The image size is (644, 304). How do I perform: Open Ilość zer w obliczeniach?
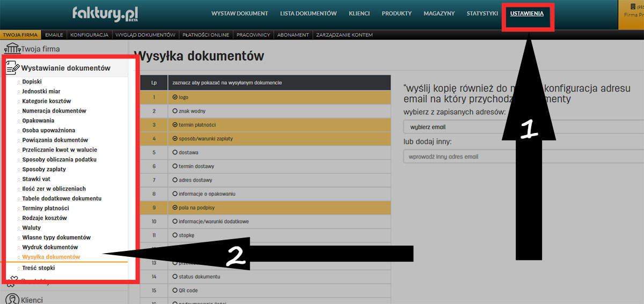tap(54, 189)
